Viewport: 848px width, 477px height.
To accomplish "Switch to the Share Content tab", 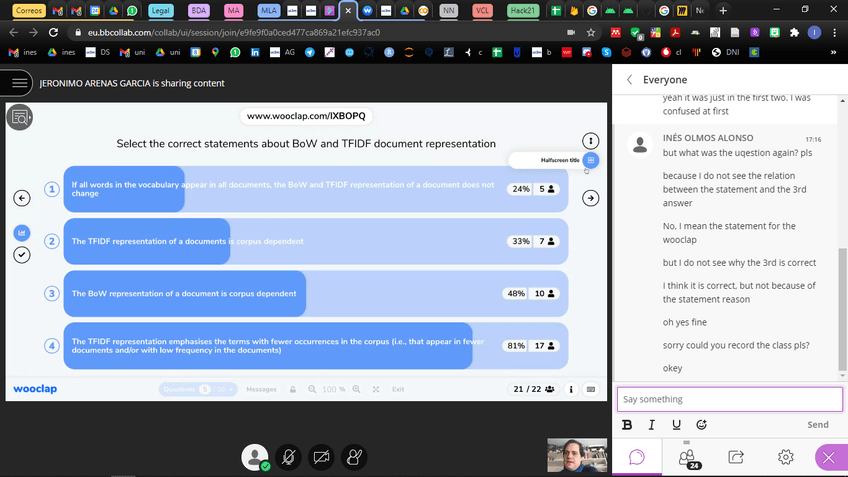I will (x=736, y=457).
